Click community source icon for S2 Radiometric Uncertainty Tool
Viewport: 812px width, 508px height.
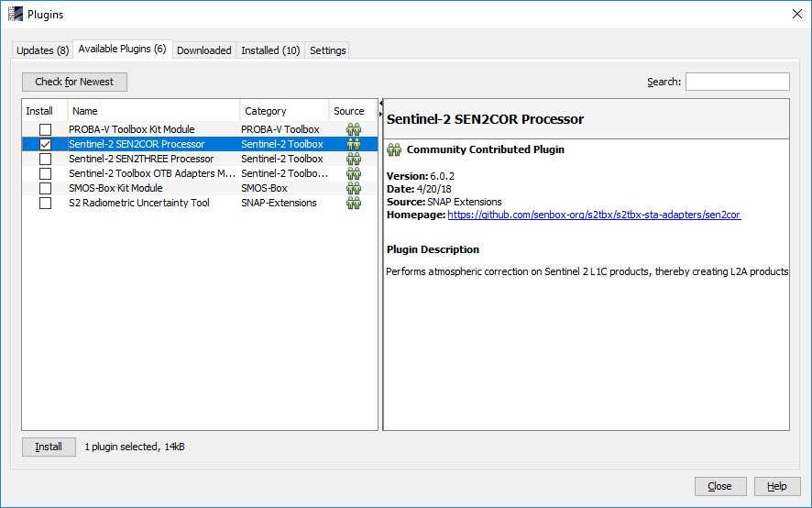coord(354,203)
